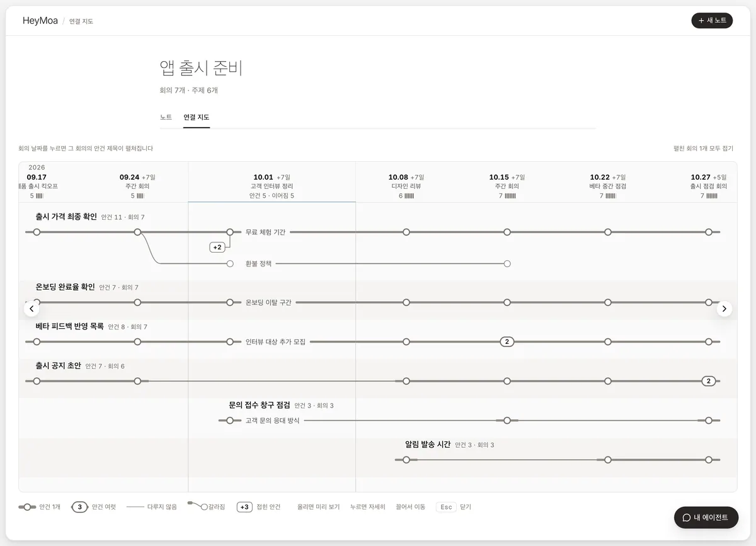This screenshot has width=756, height=546.
Task: Click the 무료 체험 기간 agenda label
Action: point(265,232)
